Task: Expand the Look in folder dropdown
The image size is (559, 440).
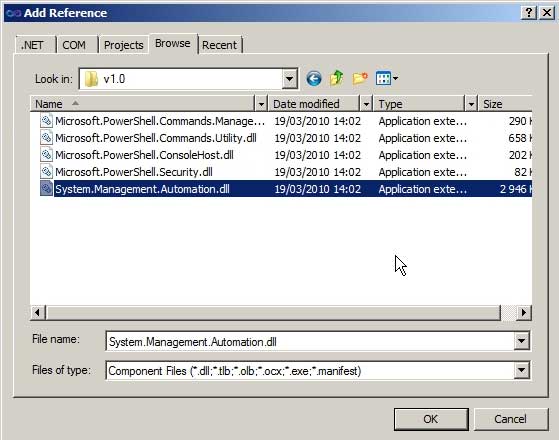Action: (x=289, y=79)
